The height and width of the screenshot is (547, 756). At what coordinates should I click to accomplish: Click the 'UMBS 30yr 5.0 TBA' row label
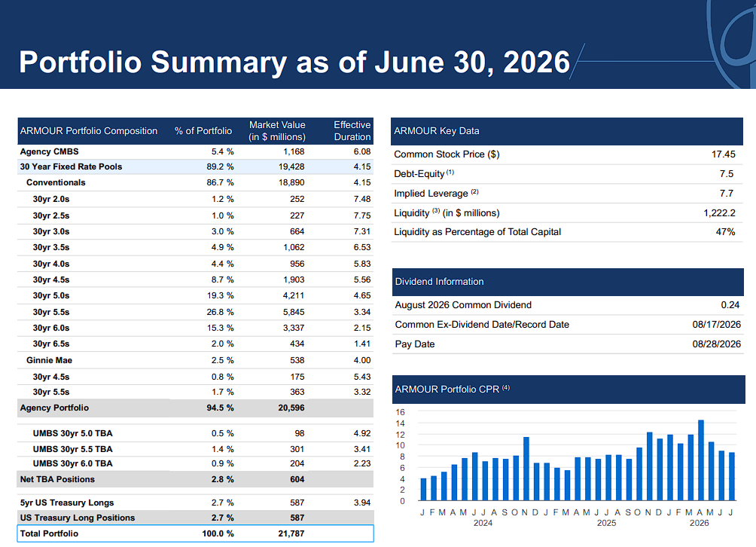point(73,433)
